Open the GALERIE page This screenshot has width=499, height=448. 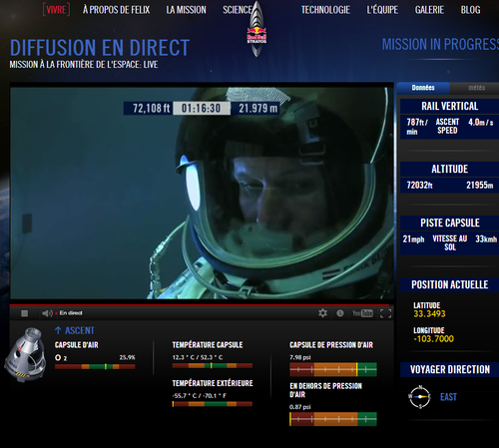coord(429,10)
